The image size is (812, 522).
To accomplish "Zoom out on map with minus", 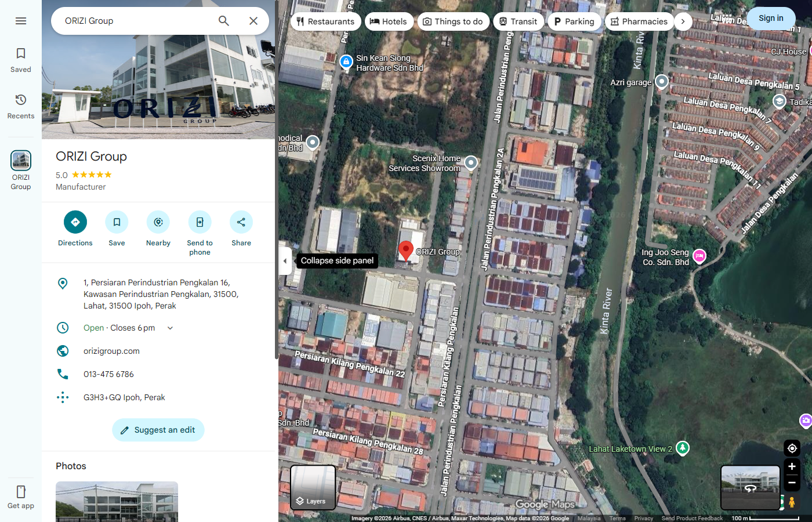I will [x=792, y=483].
